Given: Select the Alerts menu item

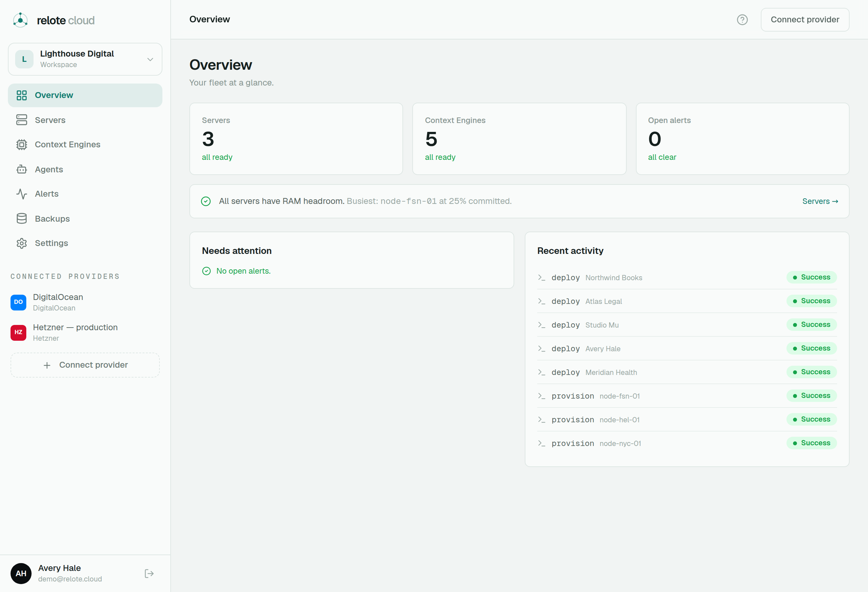Looking at the screenshot, I should [85, 194].
